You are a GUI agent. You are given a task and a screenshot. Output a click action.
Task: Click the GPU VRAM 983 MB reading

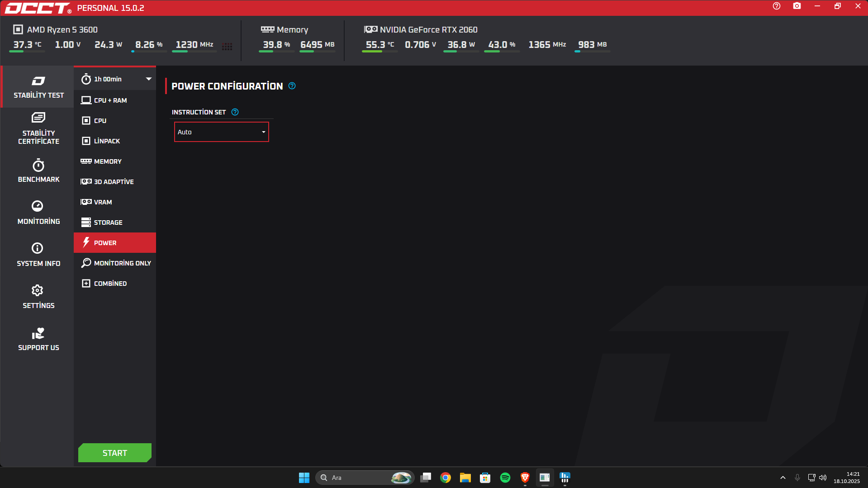592,45
